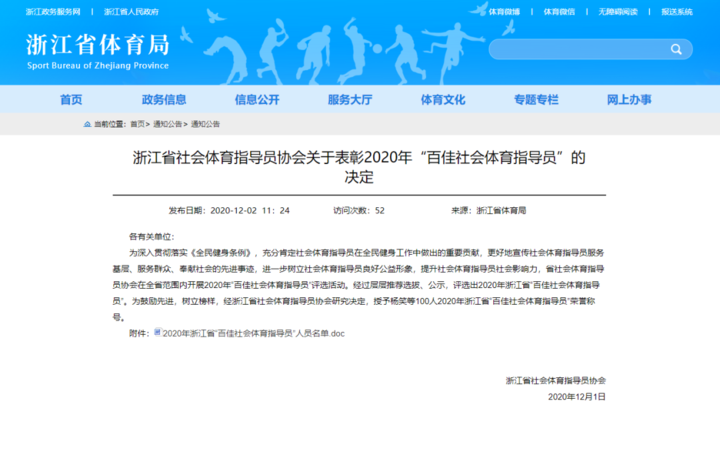Go to 服务大厅 section
Image resolution: width=720 pixels, height=452 pixels.
pos(349,99)
